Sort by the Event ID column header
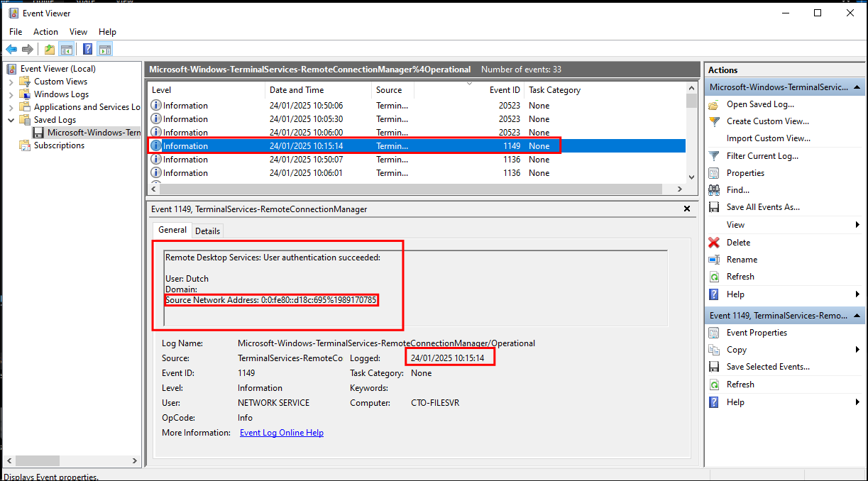The image size is (868, 481). pyautogui.click(x=469, y=90)
